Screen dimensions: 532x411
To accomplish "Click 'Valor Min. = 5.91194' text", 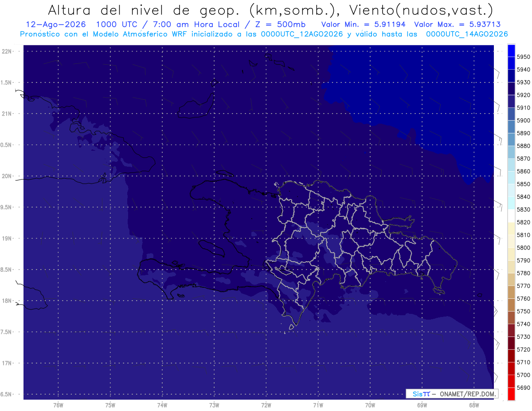I will click(x=363, y=25).
